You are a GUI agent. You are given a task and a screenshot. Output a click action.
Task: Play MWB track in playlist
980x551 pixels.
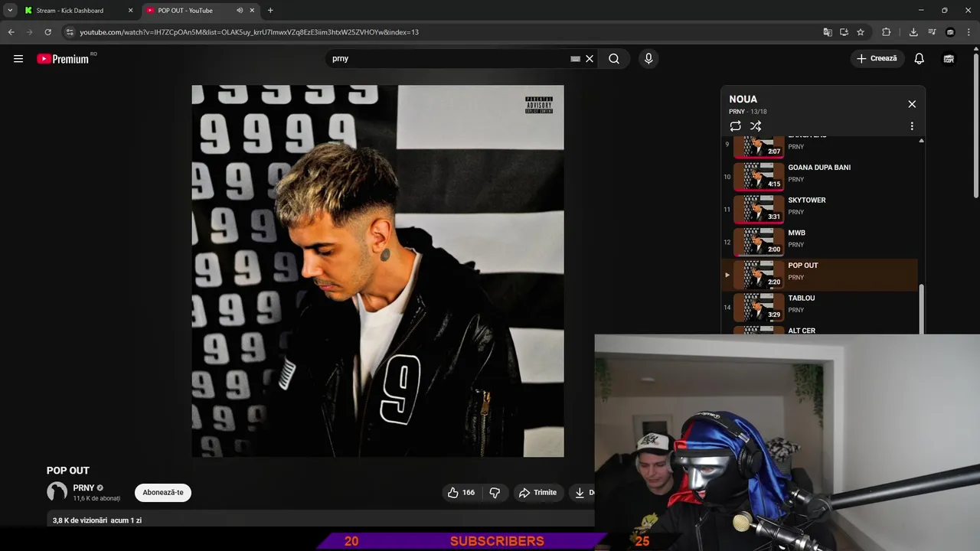[820, 242]
